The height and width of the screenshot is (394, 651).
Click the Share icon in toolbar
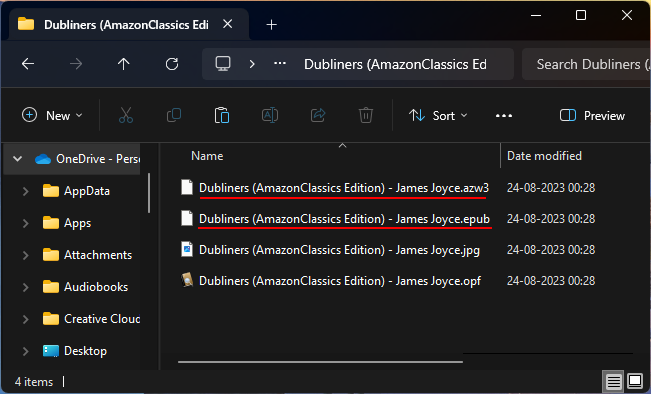point(318,115)
